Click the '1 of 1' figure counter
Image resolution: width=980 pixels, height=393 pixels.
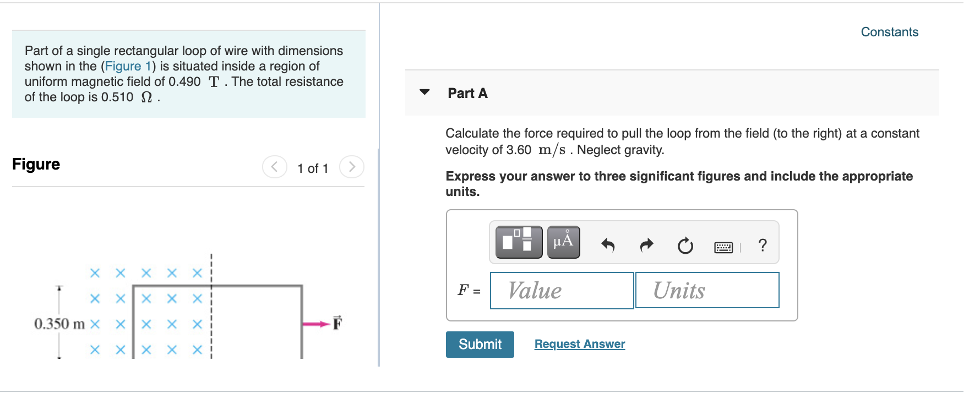(313, 168)
